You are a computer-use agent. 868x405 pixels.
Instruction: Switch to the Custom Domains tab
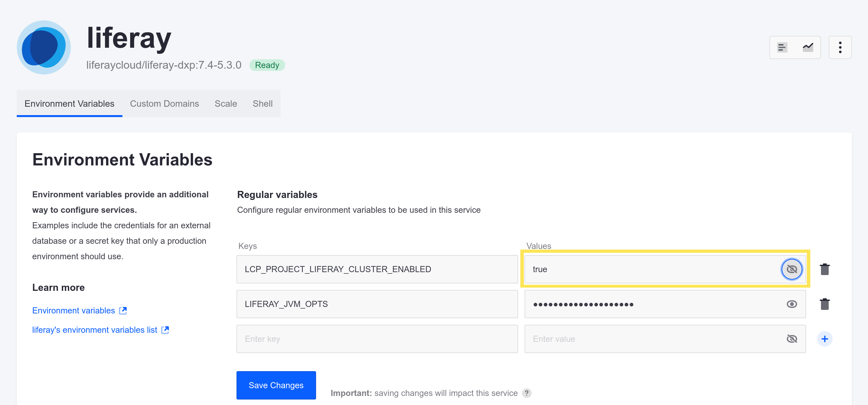pyautogui.click(x=164, y=104)
